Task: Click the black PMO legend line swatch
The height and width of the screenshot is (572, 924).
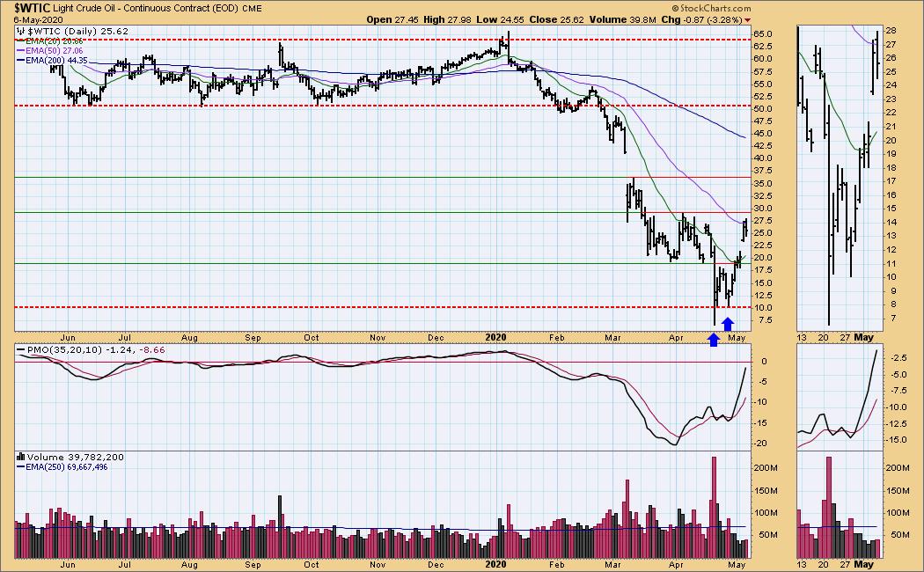Action: click(20, 350)
